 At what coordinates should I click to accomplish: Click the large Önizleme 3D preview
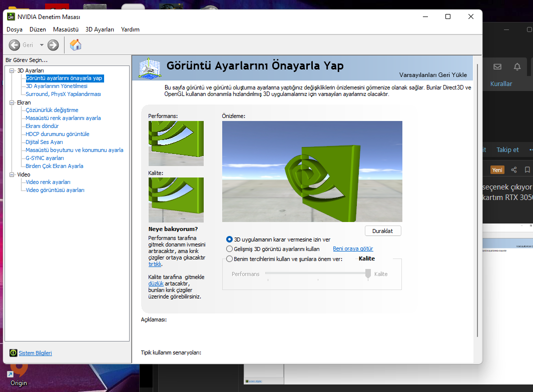(312, 171)
